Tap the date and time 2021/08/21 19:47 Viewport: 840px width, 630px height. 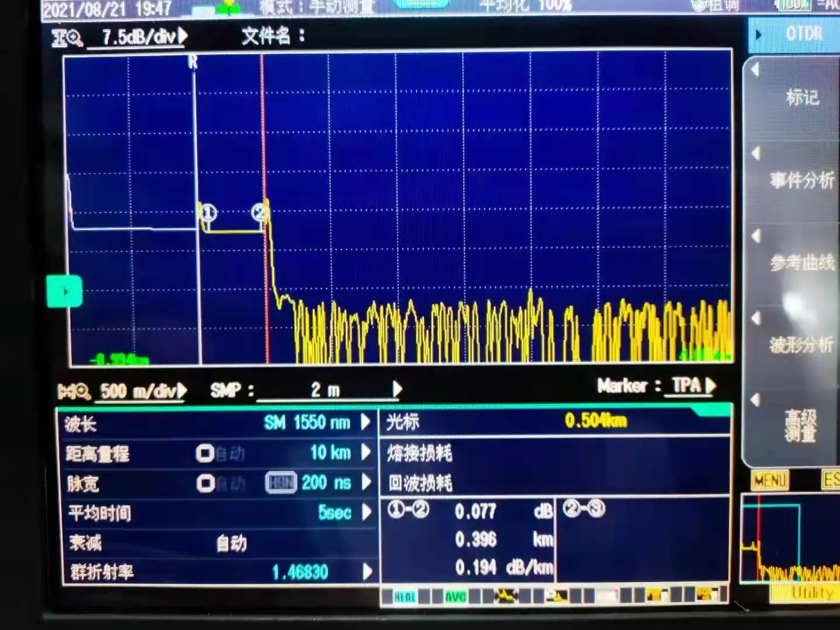(107, 9)
